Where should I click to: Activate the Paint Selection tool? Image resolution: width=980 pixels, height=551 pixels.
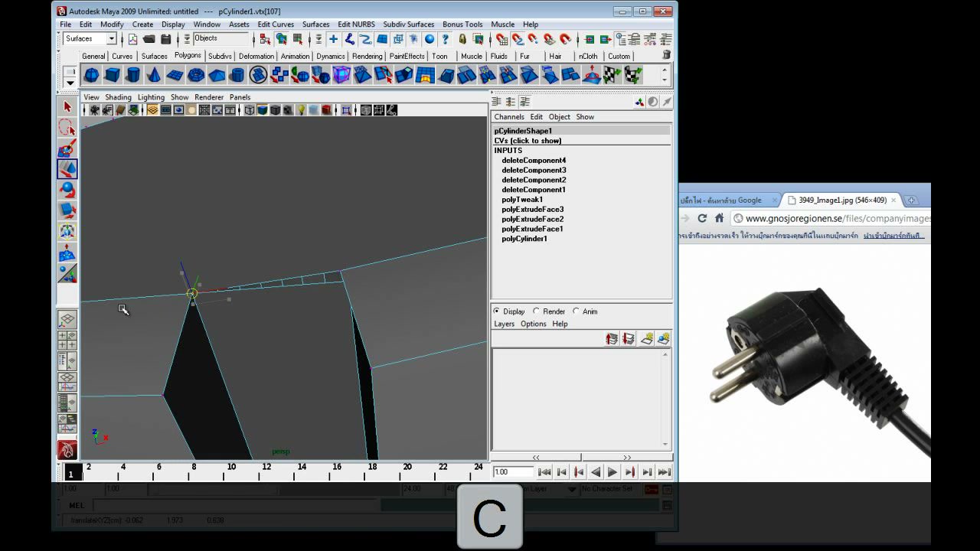click(67, 148)
